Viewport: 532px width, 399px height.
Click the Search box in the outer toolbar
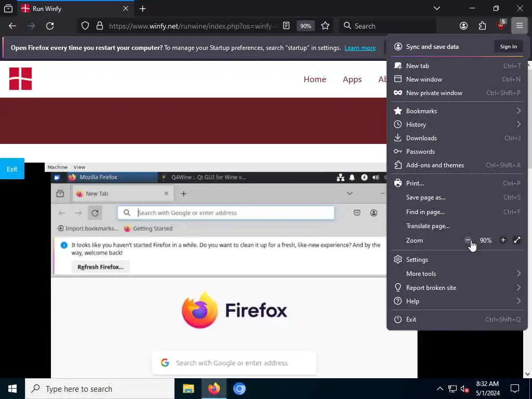(388, 26)
